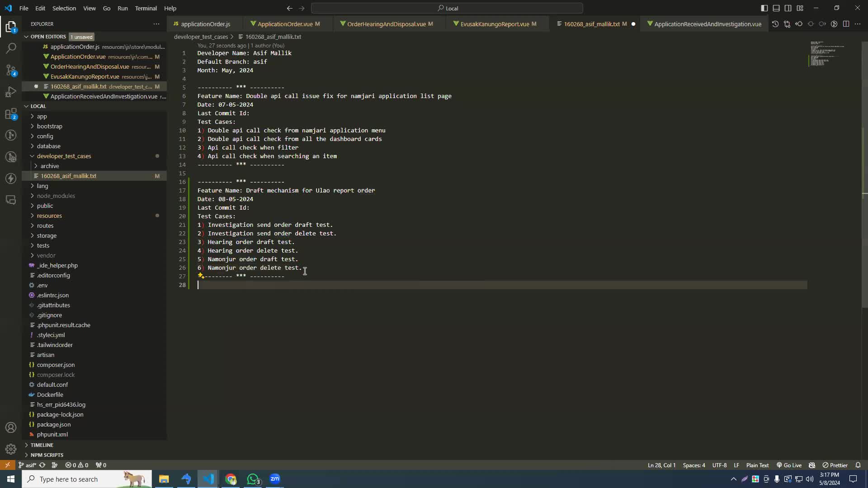
Task: Open the Selection menu
Action: [x=64, y=8]
